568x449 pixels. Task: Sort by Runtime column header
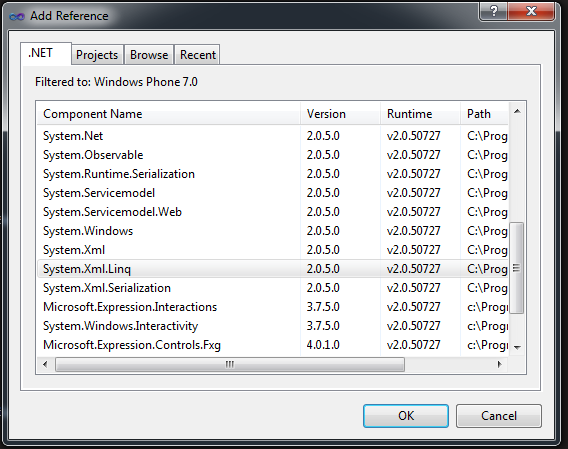click(x=420, y=114)
